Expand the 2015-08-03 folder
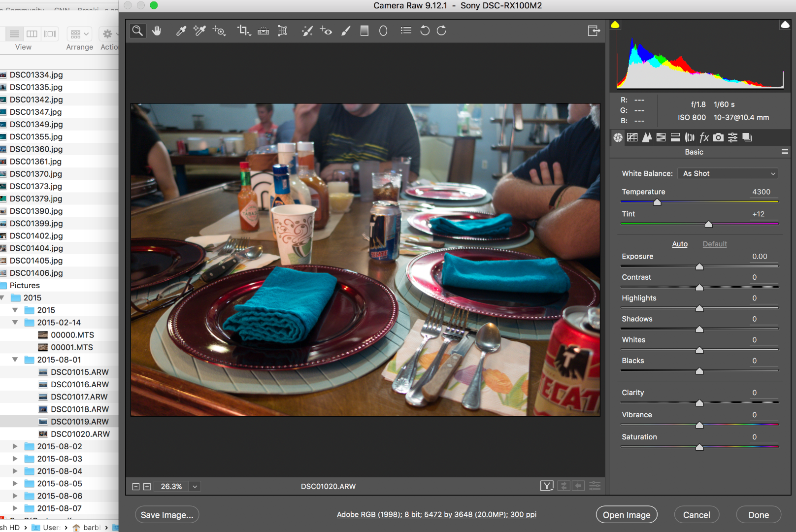 (15, 459)
